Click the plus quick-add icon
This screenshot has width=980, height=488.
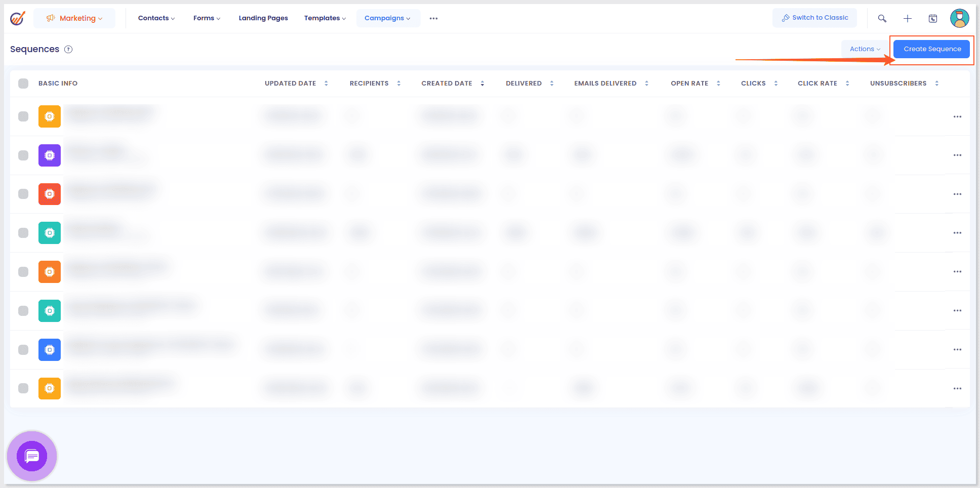(907, 18)
